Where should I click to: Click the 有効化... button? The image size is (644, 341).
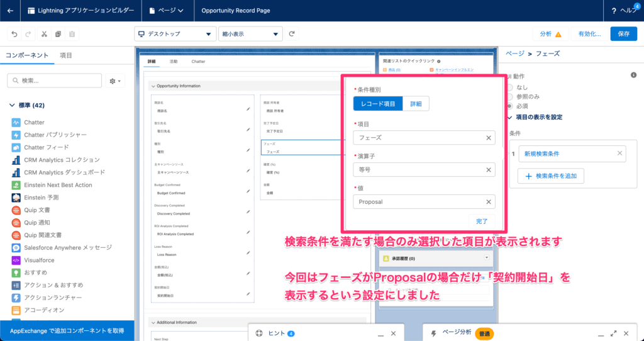pyautogui.click(x=589, y=34)
